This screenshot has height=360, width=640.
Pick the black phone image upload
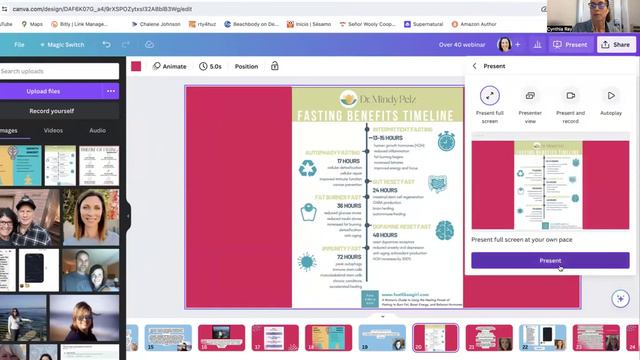(x=39, y=270)
